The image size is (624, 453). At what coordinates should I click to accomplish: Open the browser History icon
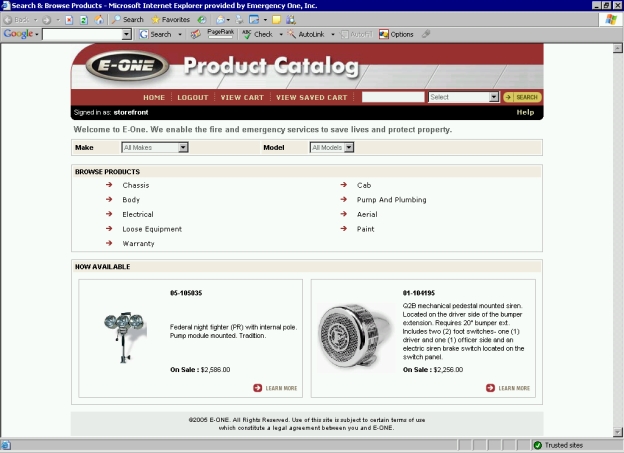click(x=202, y=20)
